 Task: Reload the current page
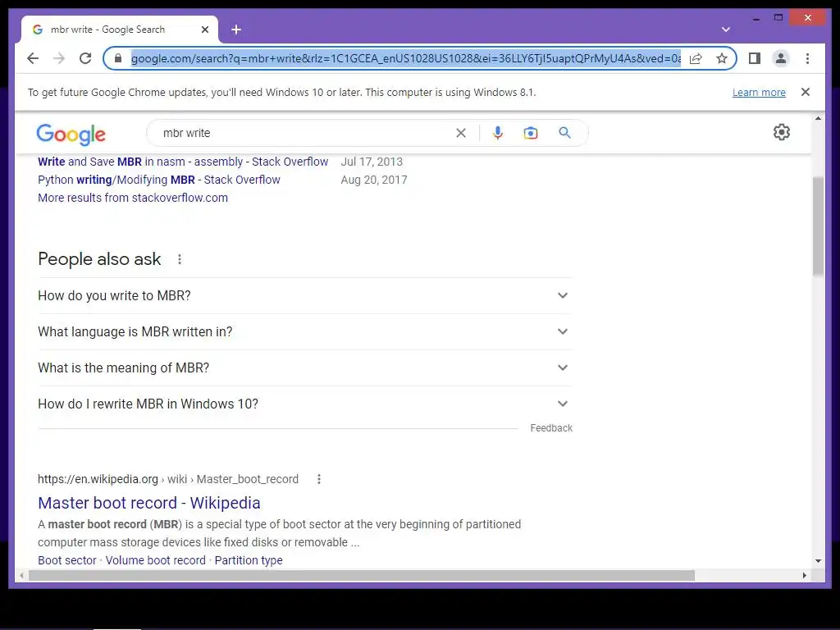pyautogui.click(x=85, y=58)
